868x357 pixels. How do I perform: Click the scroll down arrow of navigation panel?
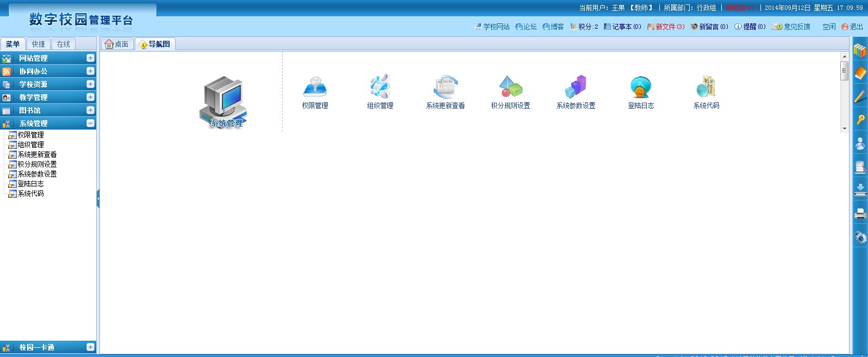844,129
